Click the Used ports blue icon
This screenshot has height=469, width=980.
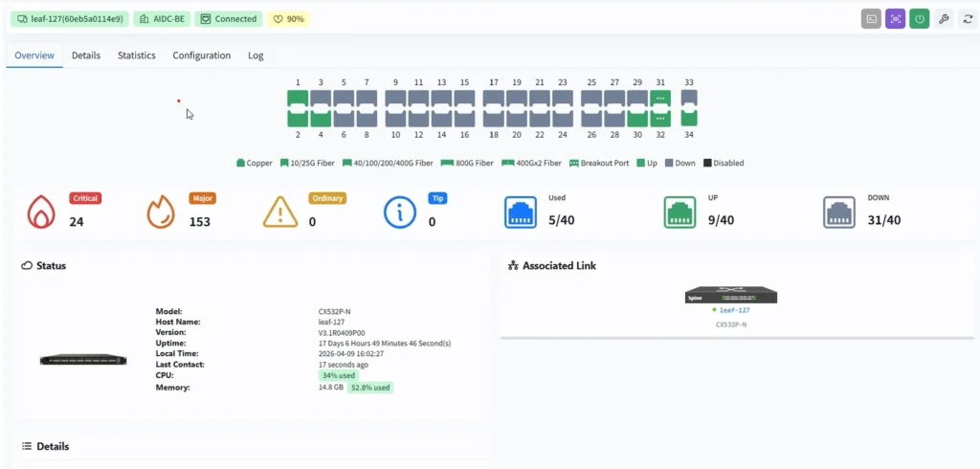coord(521,212)
